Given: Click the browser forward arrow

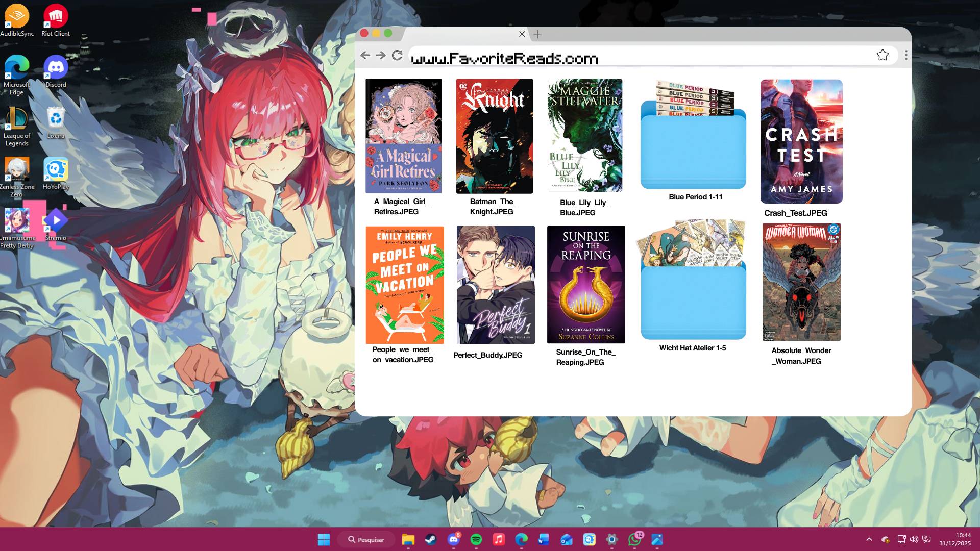Looking at the screenshot, I should pyautogui.click(x=381, y=55).
